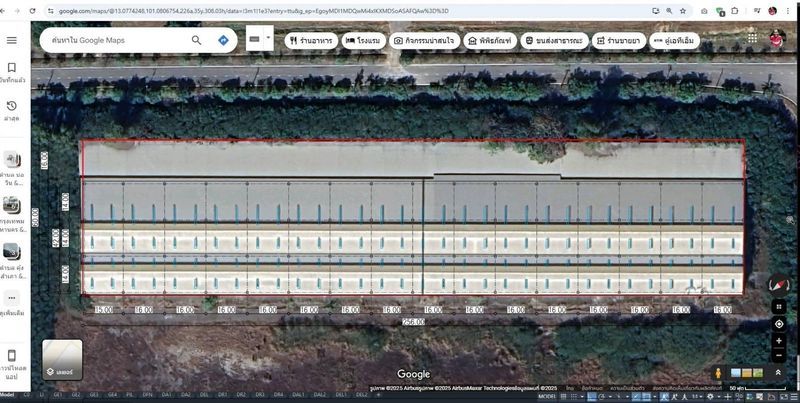Open the more options ellipsis in sidebar
The width and height of the screenshot is (800, 403).
[x=12, y=298]
